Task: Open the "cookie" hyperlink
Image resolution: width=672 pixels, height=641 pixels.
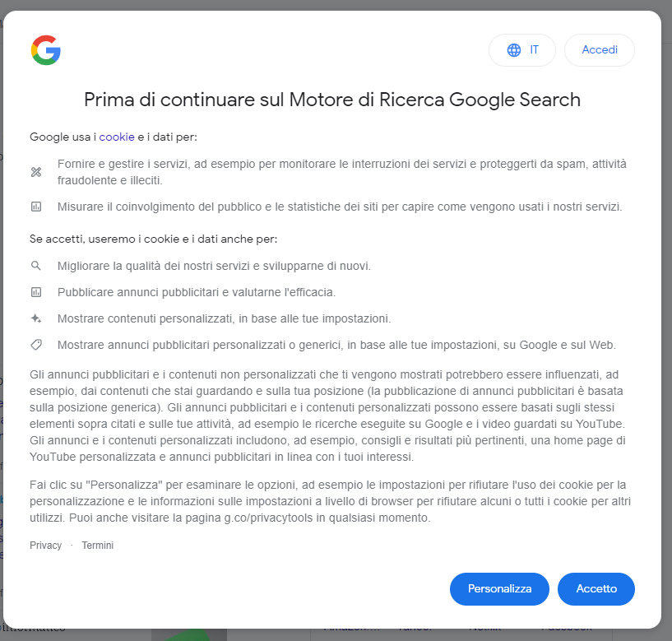Action: pos(117,137)
